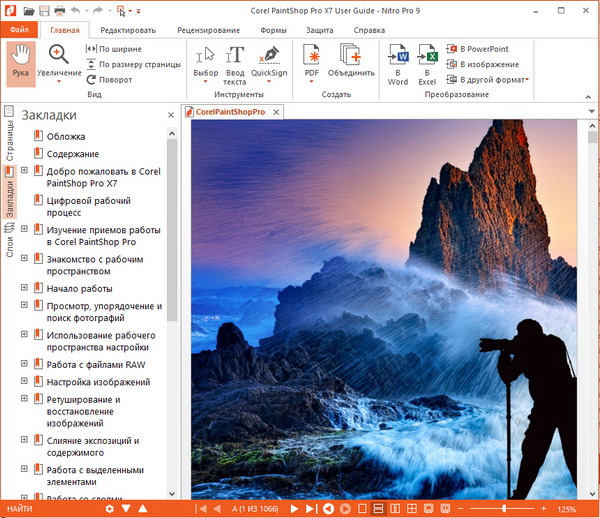The height and width of the screenshot is (518, 600).
Task: Open the QuickSign tool
Action: [x=269, y=58]
